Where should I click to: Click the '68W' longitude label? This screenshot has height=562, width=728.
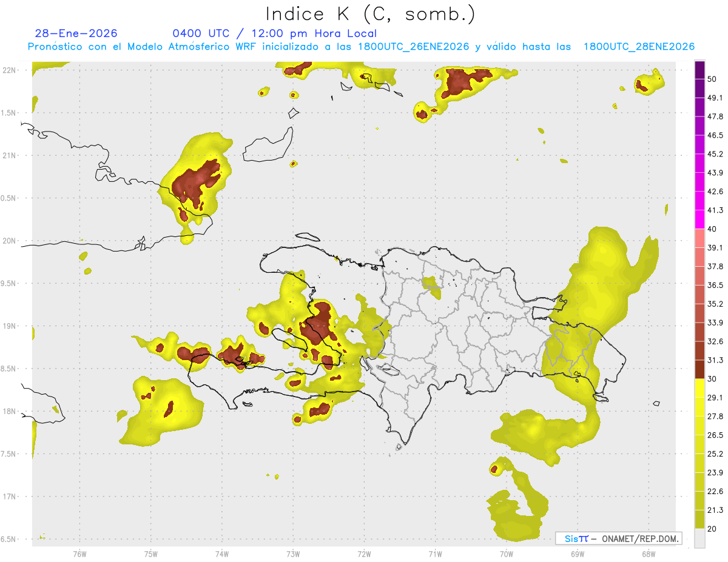click(x=648, y=554)
